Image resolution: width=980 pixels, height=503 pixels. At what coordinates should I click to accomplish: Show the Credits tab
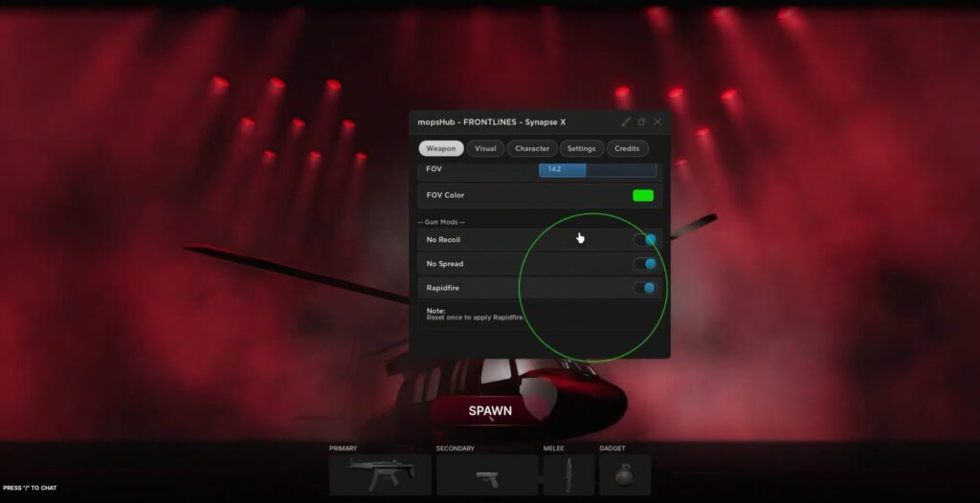click(627, 149)
